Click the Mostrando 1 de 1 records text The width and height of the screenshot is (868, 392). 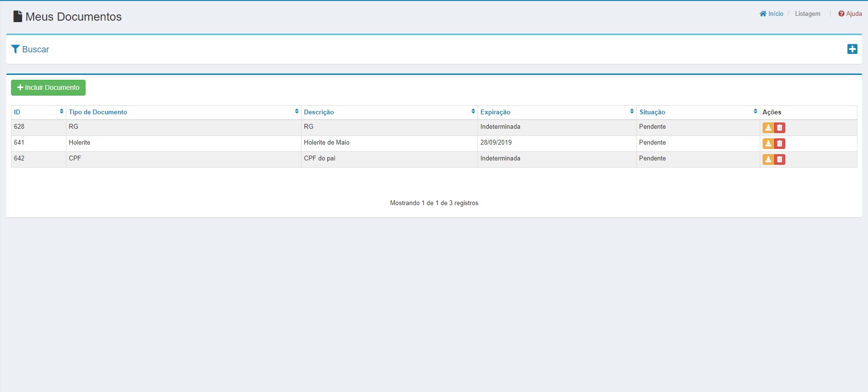[434, 203]
